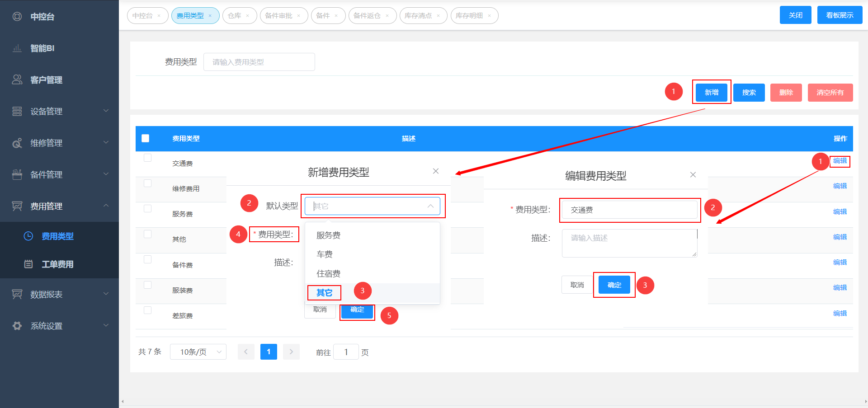Click the 客户管理 user icon
Screen dimensions: 868x408
17,80
